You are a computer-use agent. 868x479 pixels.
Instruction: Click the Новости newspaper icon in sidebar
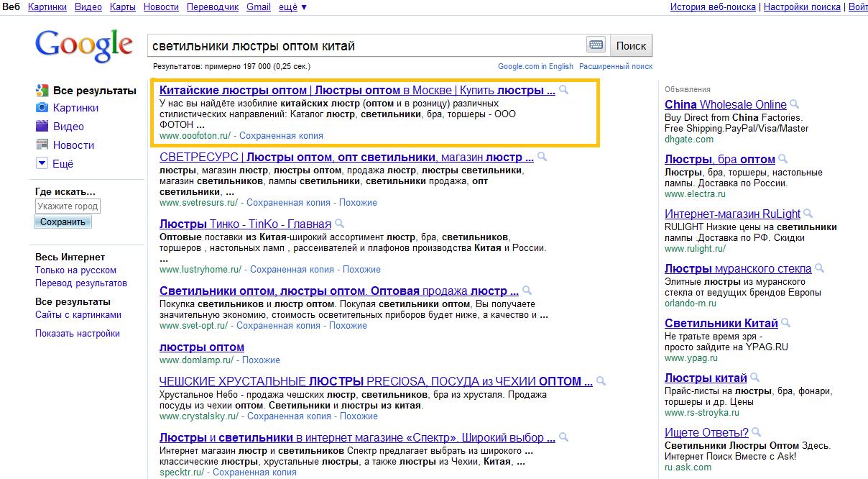42,145
